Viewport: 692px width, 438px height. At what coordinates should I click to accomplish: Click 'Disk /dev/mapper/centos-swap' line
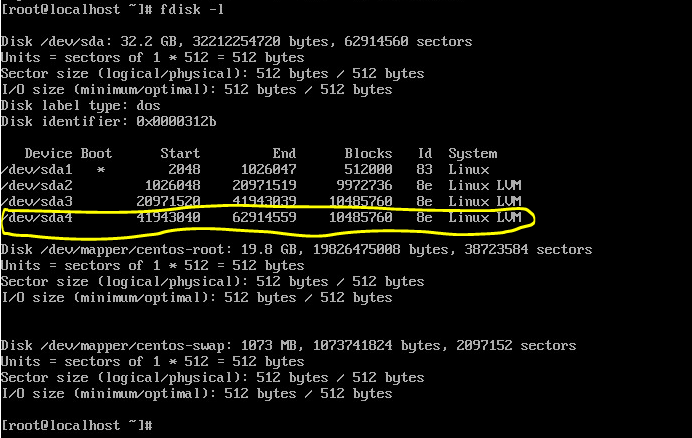(x=288, y=346)
